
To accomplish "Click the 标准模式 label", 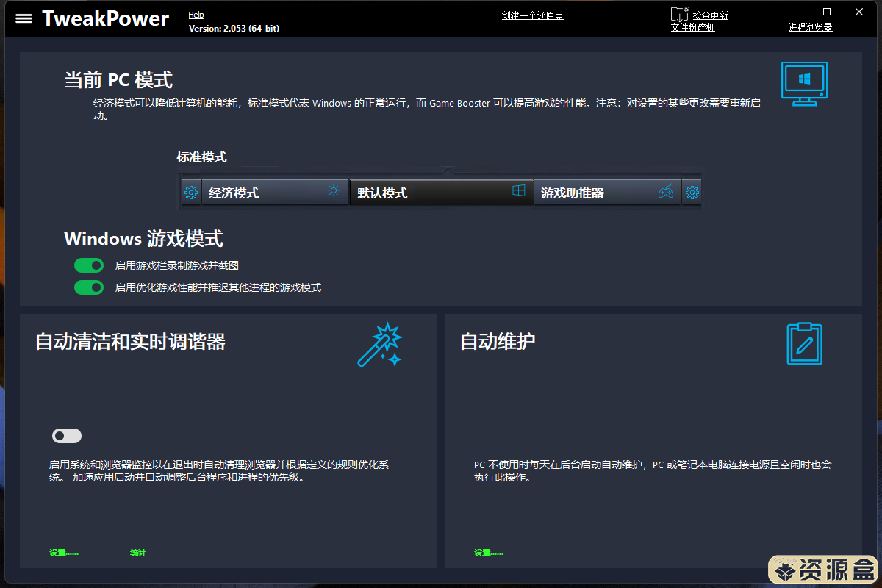I will [201, 157].
